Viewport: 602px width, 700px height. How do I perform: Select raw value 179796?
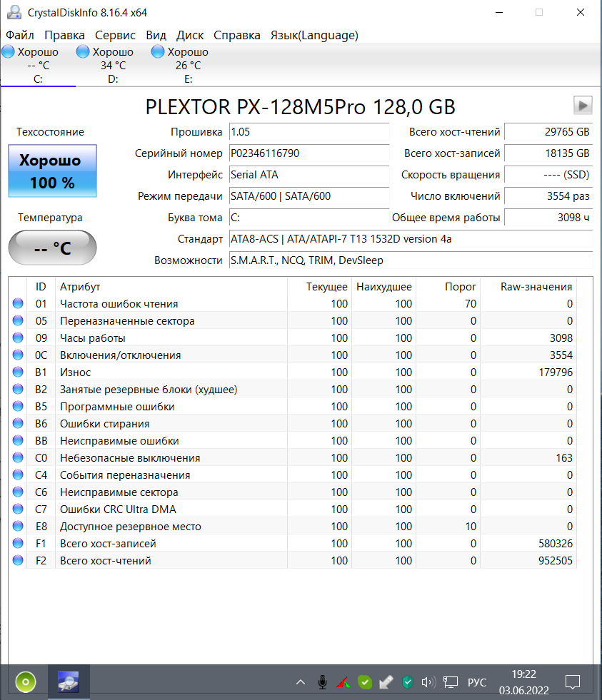pyautogui.click(x=556, y=372)
